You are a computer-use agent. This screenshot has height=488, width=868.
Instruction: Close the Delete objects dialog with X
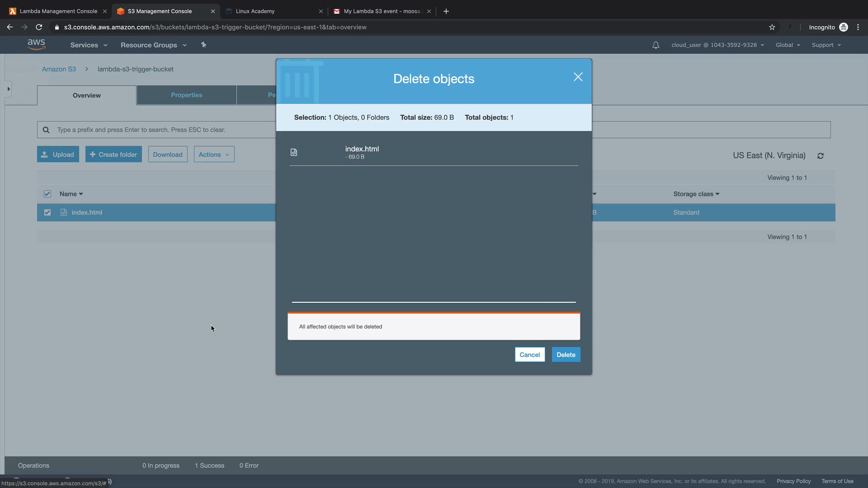(578, 77)
